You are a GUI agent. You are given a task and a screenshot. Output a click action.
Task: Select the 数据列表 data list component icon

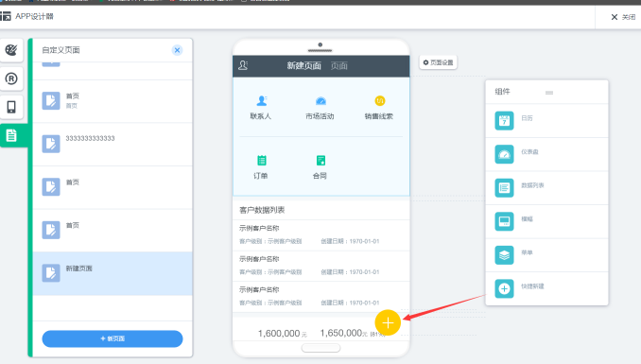(x=504, y=188)
